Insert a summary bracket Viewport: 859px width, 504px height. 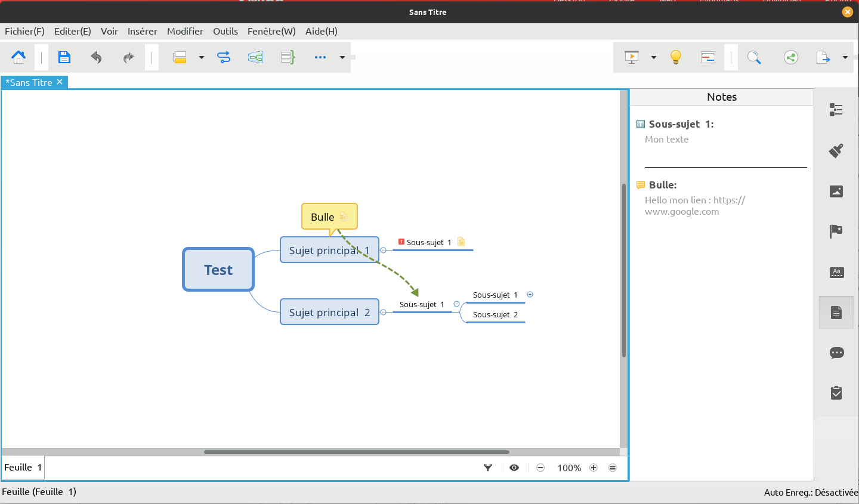click(x=288, y=57)
